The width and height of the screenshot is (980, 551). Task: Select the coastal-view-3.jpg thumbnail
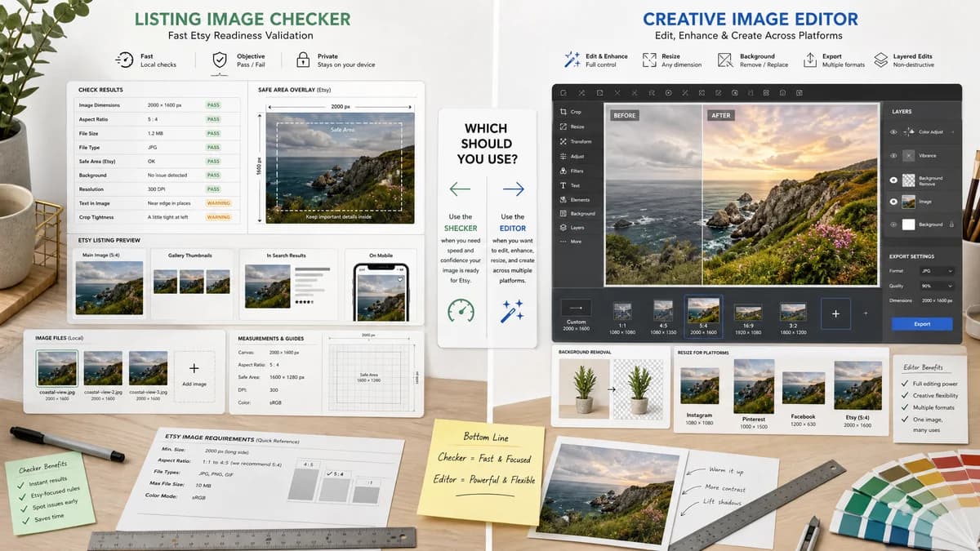click(x=148, y=368)
